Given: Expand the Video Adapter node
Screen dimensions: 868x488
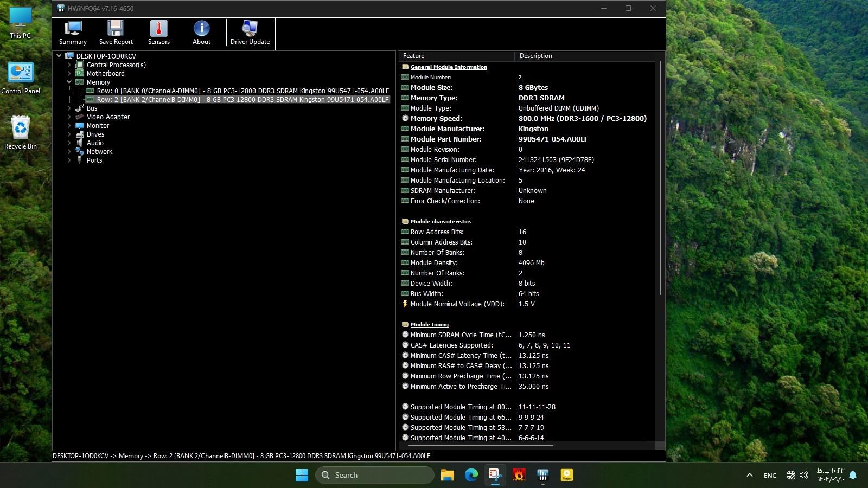Looking at the screenshot, I should (x=69, y=117).
